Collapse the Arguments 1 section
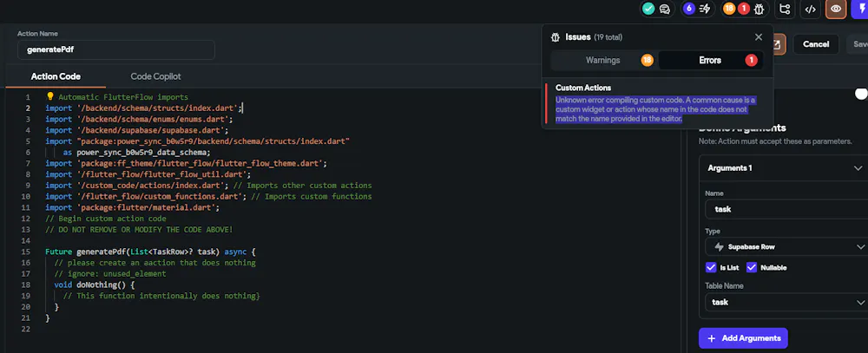 (858, 168)
